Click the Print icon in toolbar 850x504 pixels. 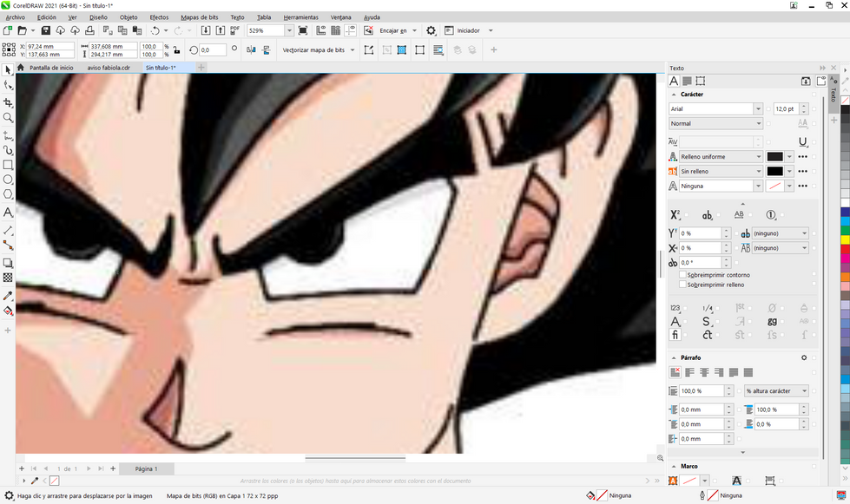point(90,31)
